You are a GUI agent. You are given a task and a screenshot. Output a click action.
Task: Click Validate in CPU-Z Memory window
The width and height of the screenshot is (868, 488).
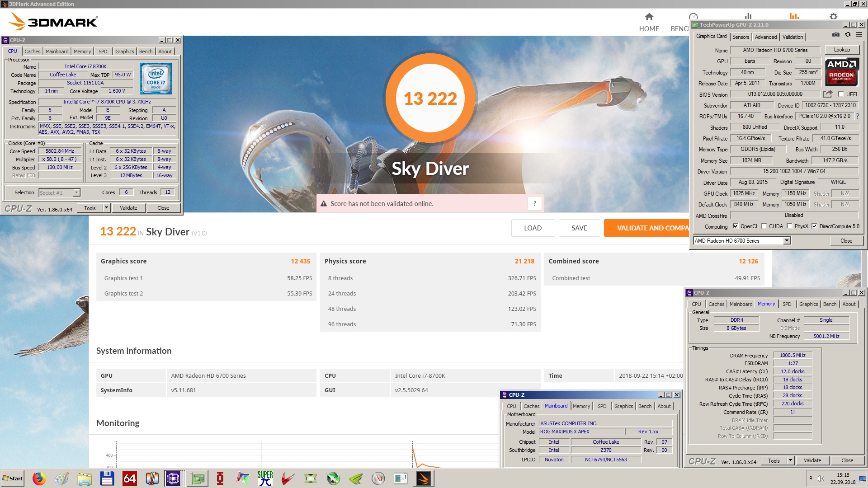[812, 460]
